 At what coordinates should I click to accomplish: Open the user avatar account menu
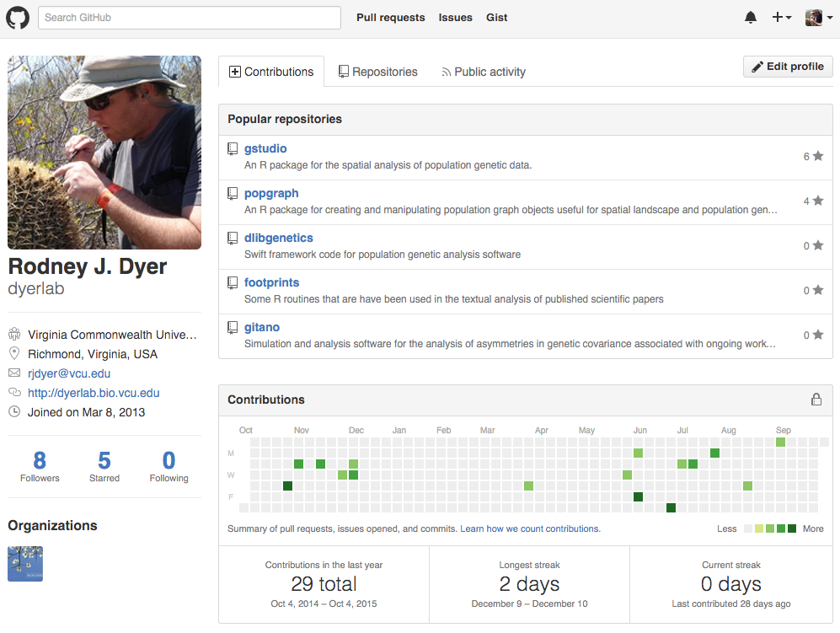(x=819, y=18)
